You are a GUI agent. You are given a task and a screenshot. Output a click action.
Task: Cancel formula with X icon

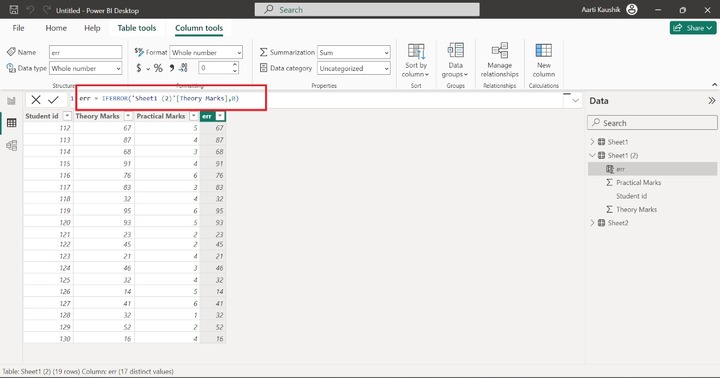36,100
